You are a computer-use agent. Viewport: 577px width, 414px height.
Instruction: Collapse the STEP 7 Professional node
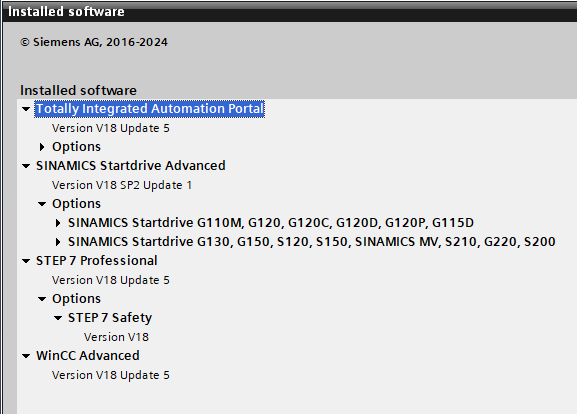(26, 261)
